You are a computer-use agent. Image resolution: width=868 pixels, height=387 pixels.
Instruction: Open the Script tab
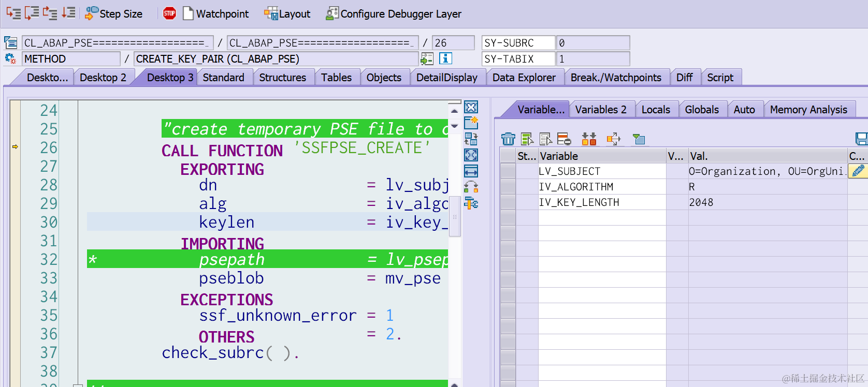tap(720, 78)
